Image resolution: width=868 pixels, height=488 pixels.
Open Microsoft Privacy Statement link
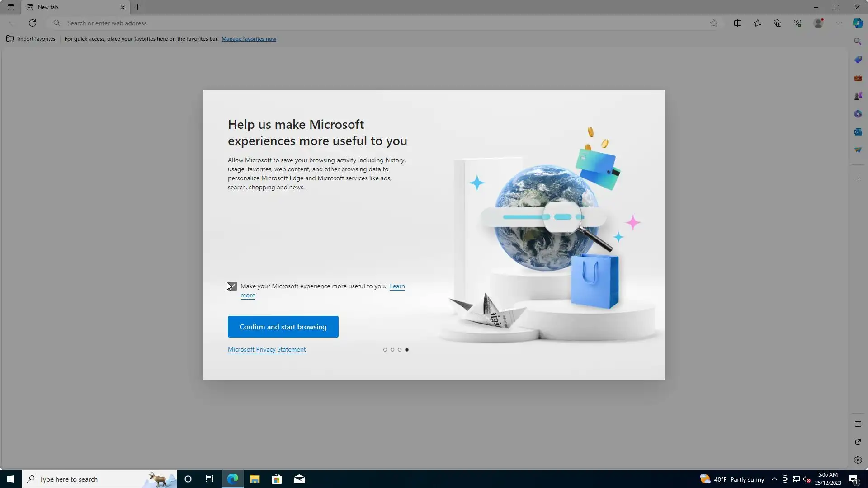267,350
